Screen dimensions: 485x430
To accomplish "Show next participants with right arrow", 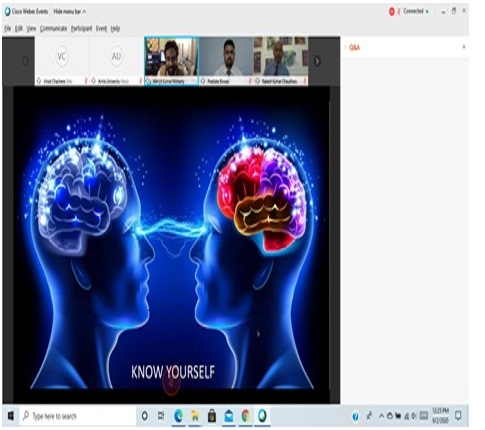I will 317,61.
